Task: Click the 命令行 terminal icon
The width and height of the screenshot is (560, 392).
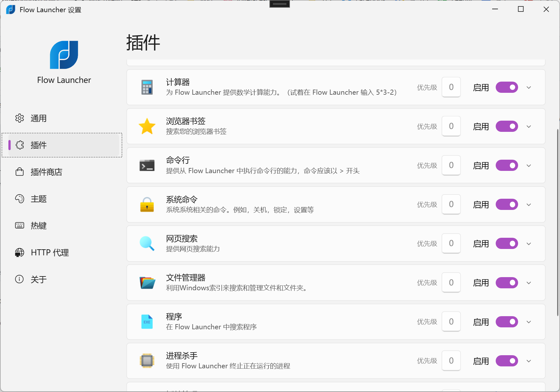Action: click(x=147, y=165)
